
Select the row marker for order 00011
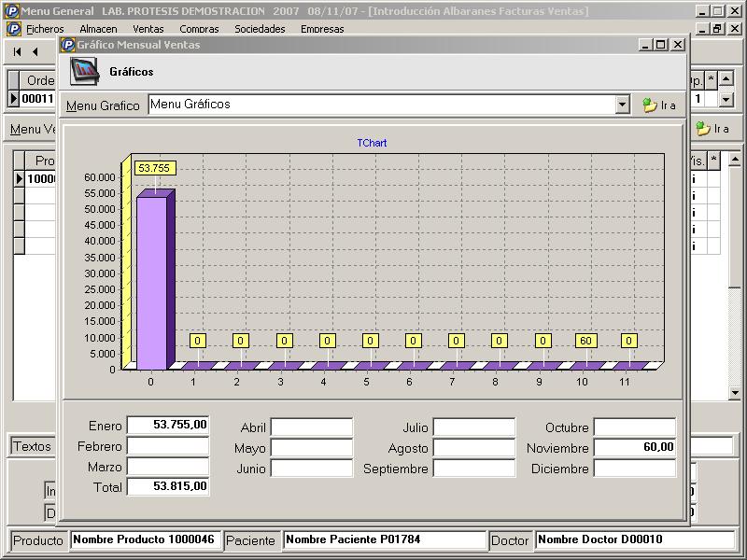click(14, 99)
